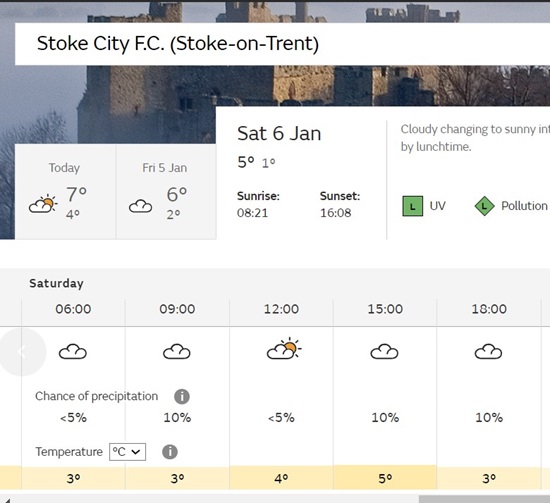Click the 06:00 cloudy weather icon

point(73,352)
